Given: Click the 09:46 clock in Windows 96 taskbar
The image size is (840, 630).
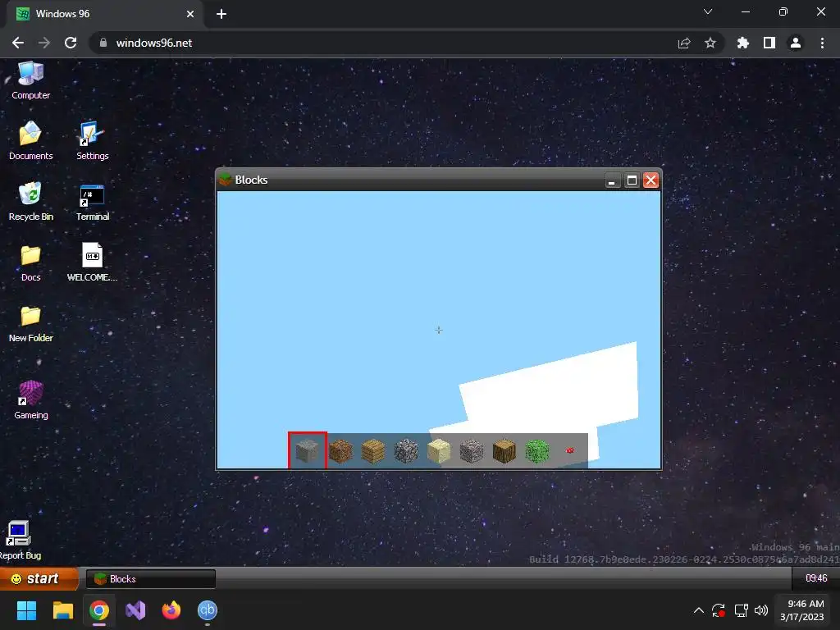Looking at the screenshot, I should (816, 578).
